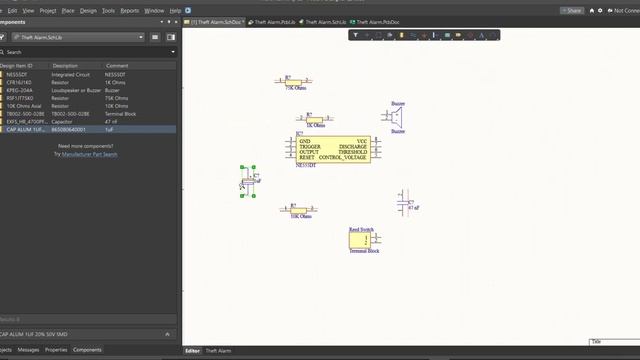
Task: Switch to the Messages panel tab
Action: click(28, 350)
